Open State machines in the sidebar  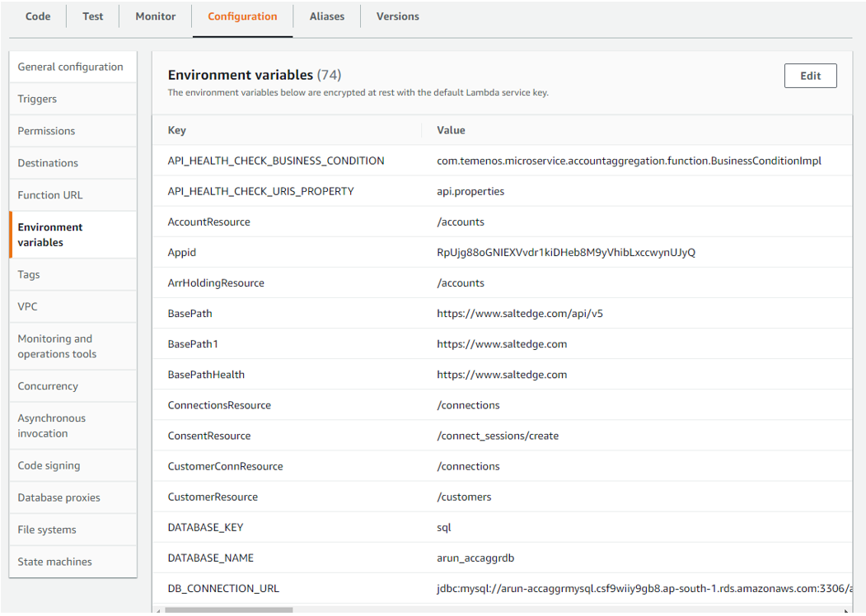(x=55, y=562)
